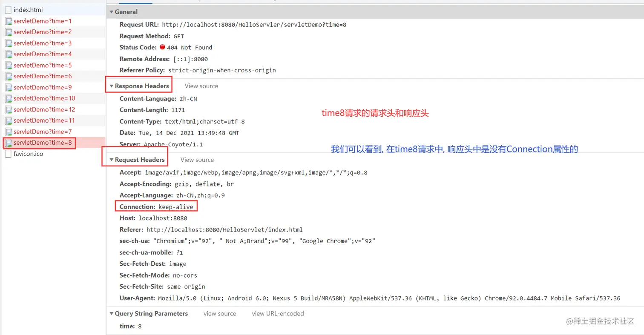Collapse the Response Headers section triangle
Image resolution: width=644 pixels, height=335 pixels.
pyautogui.click(x=112, y=86)
